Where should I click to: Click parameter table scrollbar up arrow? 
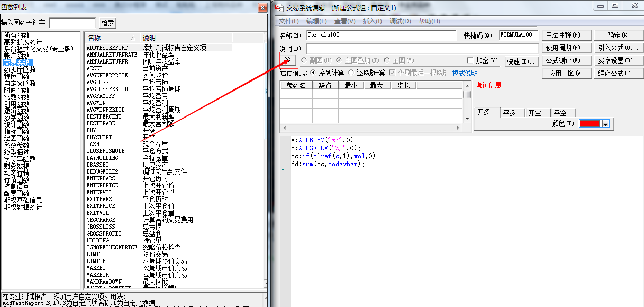tap(467, 85)
